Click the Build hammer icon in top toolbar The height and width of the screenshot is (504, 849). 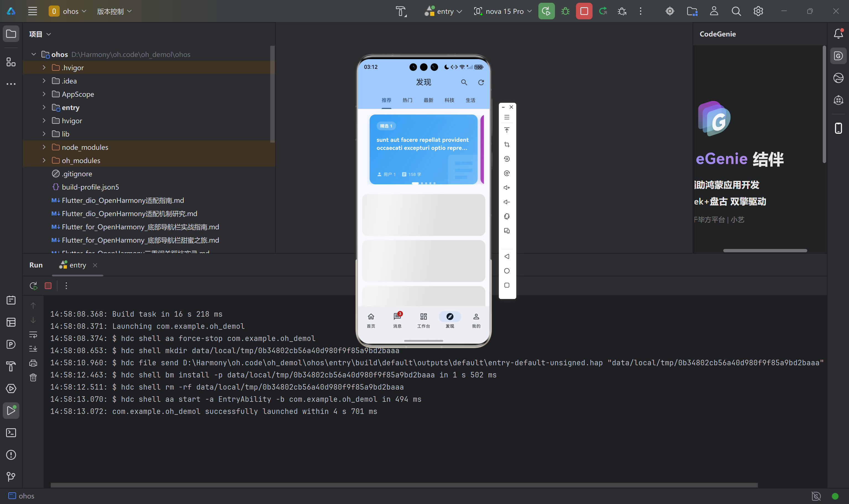pos(401,11)
